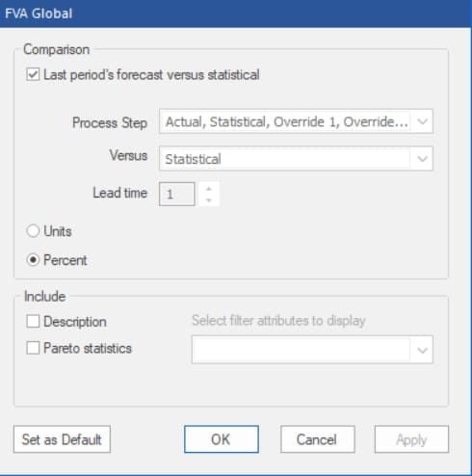Image resolution: width=472 pixels, height=476 pixels.
Task: Tick the Pareto statistics checkbox
Action: click(33, 348)
